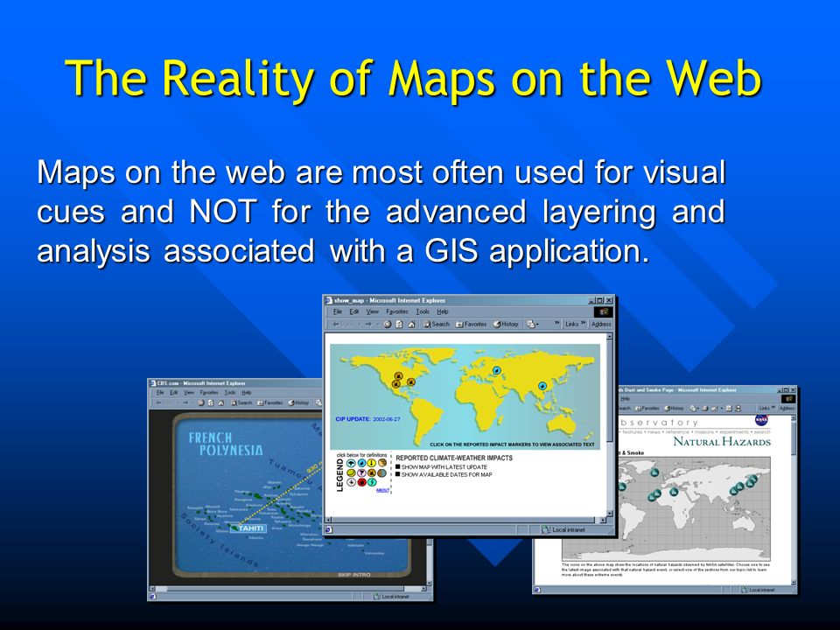This screenshot has width=840, height=630.
Task: Click Local intranet status in show_map window
Action: pyautogui.click(x=563, y=530)
